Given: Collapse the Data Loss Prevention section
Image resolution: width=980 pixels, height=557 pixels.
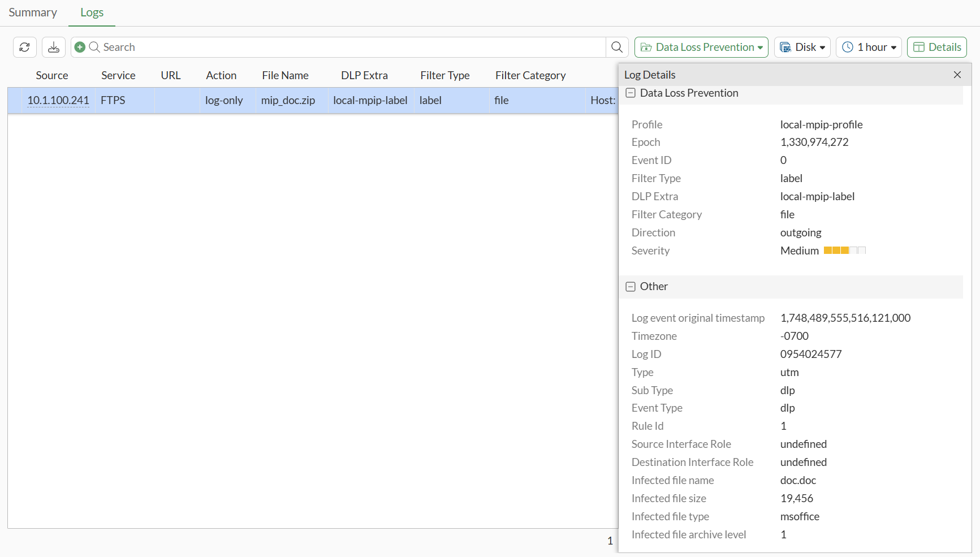Looking at the screenshot, I should coord(631,93).
